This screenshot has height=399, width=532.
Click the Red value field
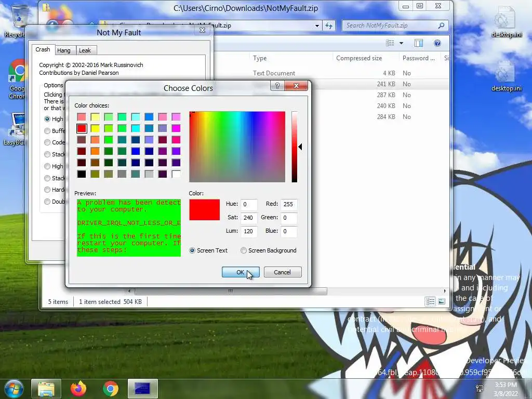pos(289,204)
